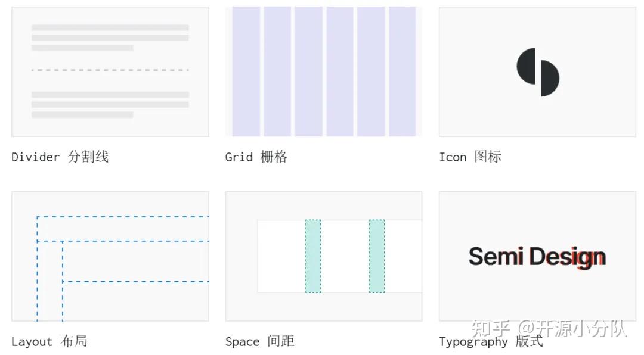The width and height of the screenshot is (644, 355).
Task: Open the Grid 栅格 component card
Action: pyautogui.click(x=323, y=71)
